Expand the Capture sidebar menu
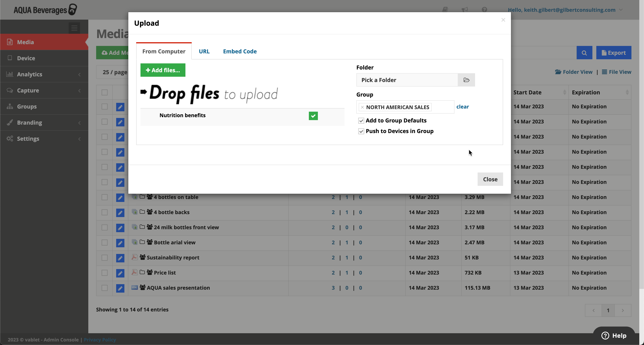 pos(44,90)
